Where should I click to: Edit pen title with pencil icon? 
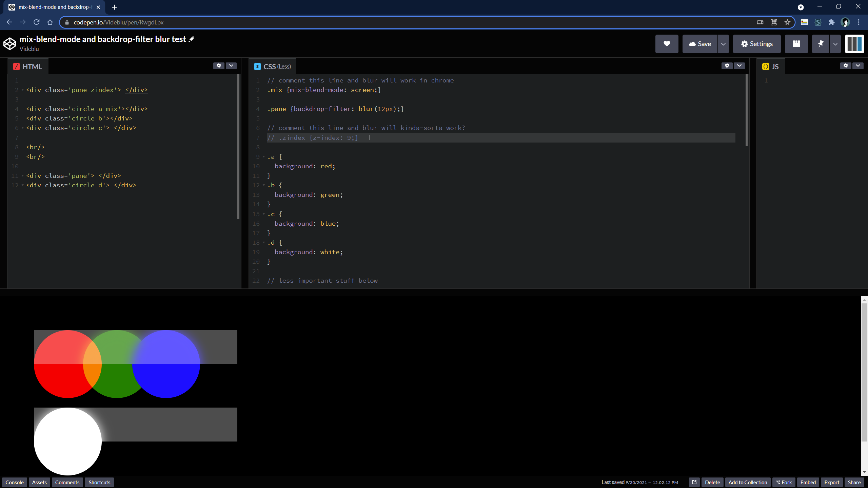tap(192, 39)
